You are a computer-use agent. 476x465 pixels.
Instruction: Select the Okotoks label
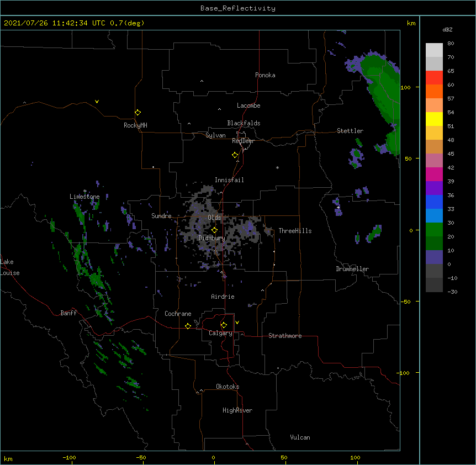pos(228,387)
